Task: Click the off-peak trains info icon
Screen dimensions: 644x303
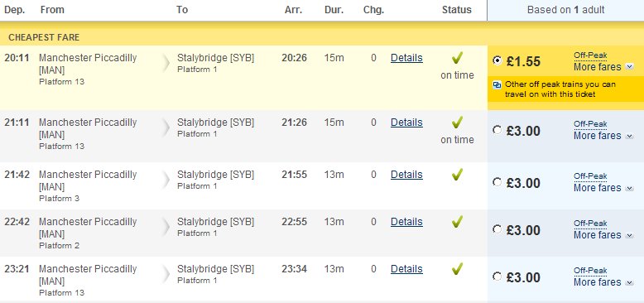Action: 497,85
